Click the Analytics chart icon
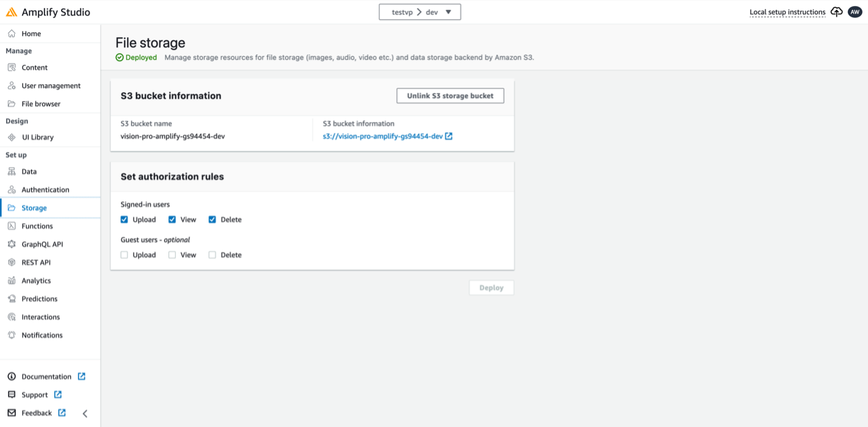 tap(12, 281)
